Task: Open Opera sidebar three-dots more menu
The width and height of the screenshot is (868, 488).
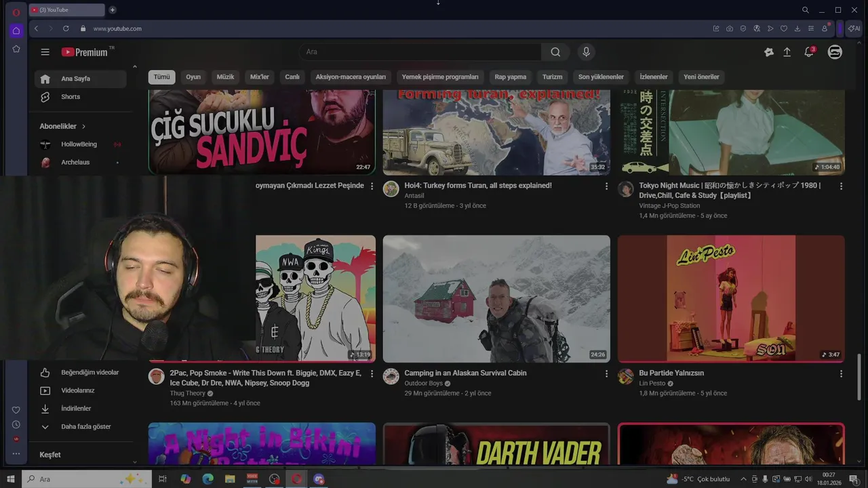Action: coord(16,453)
